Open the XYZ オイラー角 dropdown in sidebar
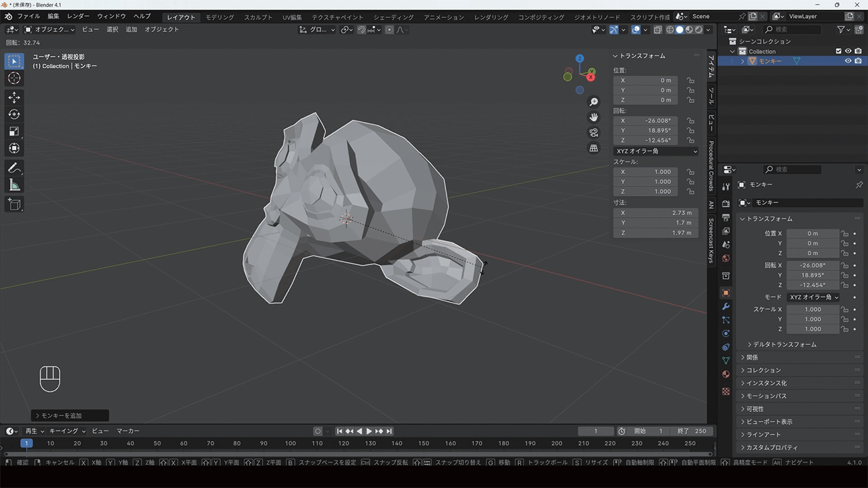The width and height of the screenshot is (868, 488). tap(656, 152)
